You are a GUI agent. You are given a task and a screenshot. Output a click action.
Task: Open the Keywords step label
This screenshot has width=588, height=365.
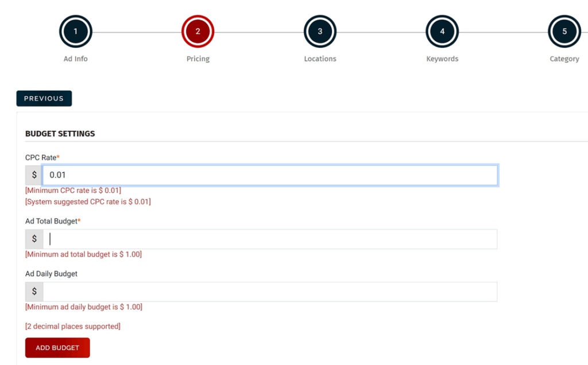coord(442,59)
